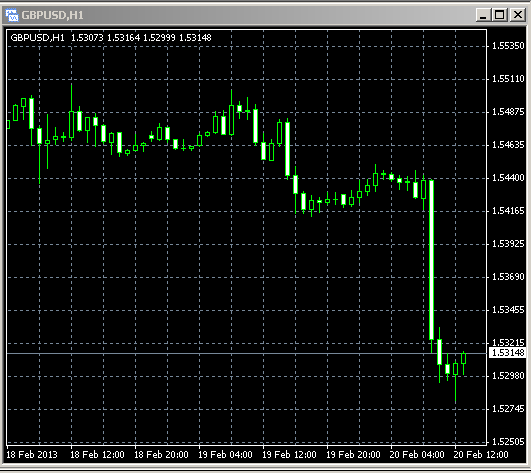Viewport: 531px width, 473px height.
Task: Click price scale value 1.54875
Action: coord(508,112)
